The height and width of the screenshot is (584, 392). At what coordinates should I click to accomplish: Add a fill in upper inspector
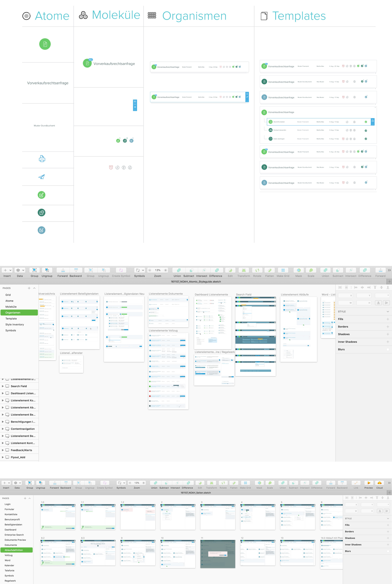point(388,319)
